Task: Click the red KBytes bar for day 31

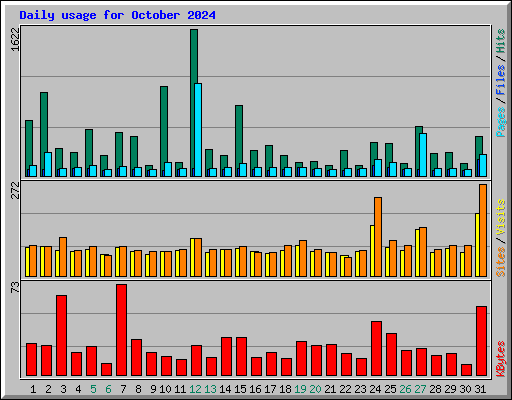Action: (x=482, y=341)
